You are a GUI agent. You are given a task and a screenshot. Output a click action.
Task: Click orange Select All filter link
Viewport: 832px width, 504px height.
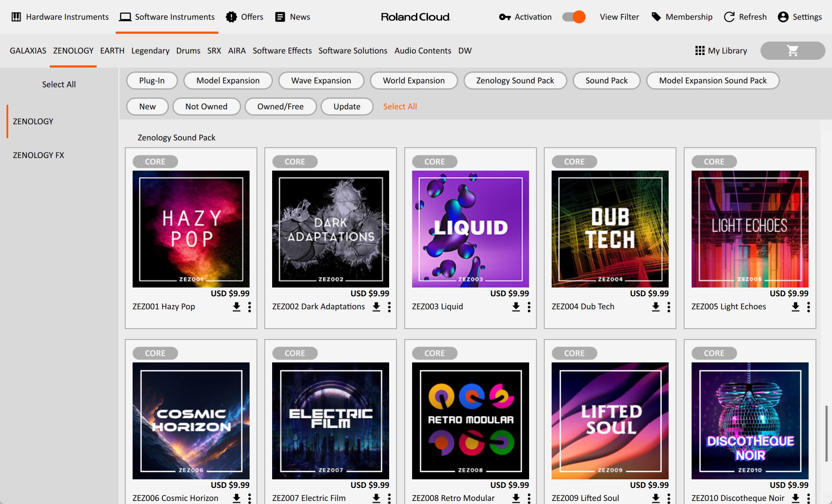[x=400, y=107]
